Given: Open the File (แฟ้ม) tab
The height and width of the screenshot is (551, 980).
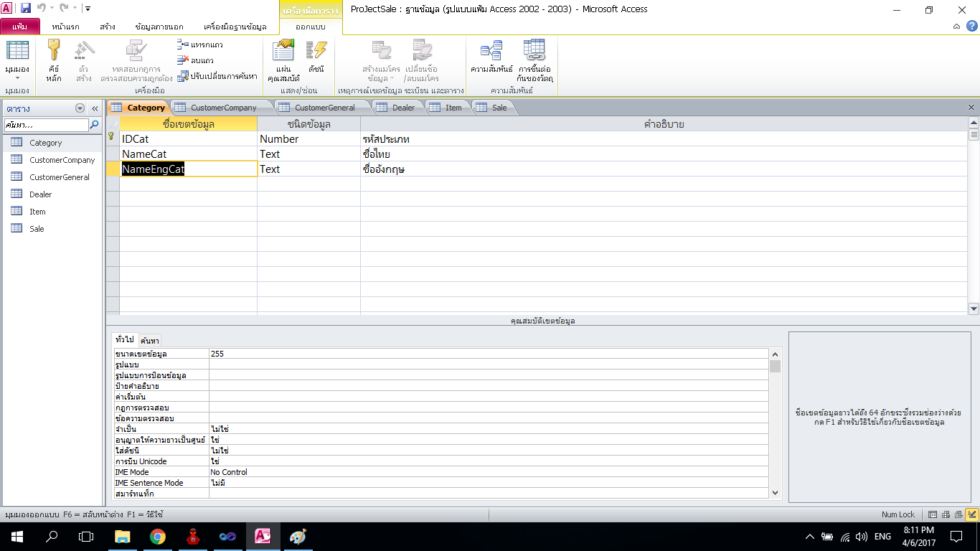Looking at the screenshot, I should [x=20, y=27].
